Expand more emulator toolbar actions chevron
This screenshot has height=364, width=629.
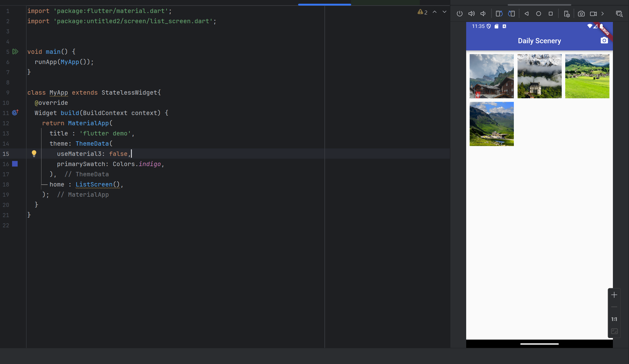coord(603,14)
